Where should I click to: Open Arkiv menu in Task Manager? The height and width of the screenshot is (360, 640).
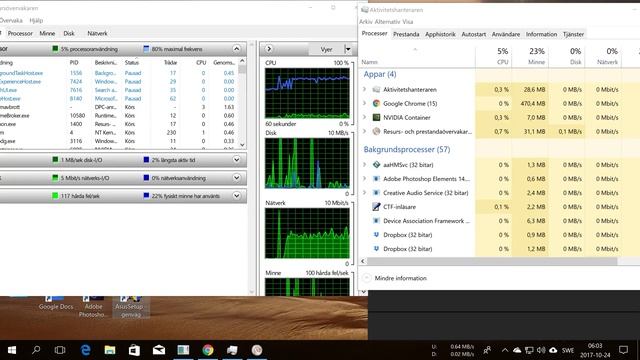(365, 22)
